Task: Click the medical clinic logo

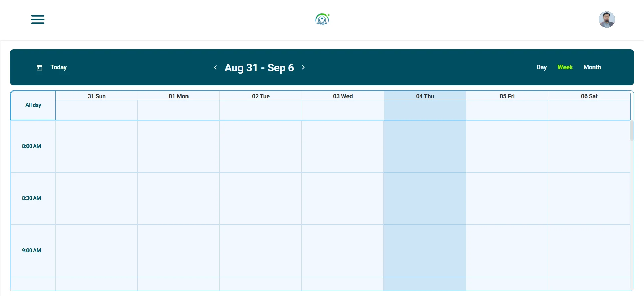Action: (x=322, y=19)
